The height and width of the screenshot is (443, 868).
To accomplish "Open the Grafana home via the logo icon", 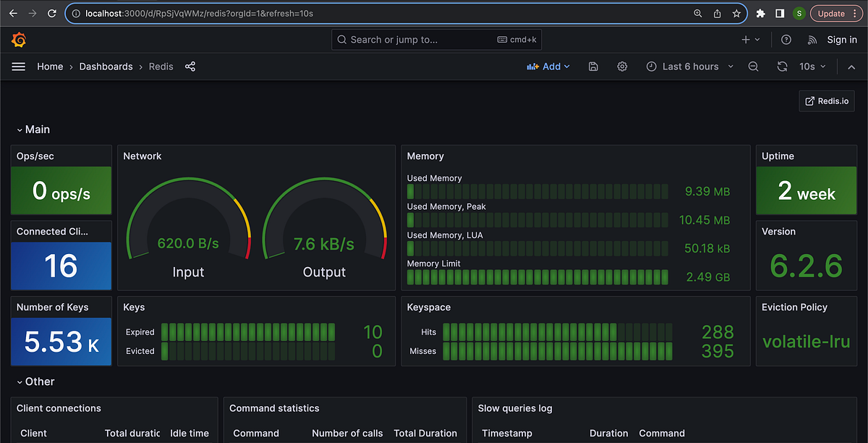I will (18, 39).
